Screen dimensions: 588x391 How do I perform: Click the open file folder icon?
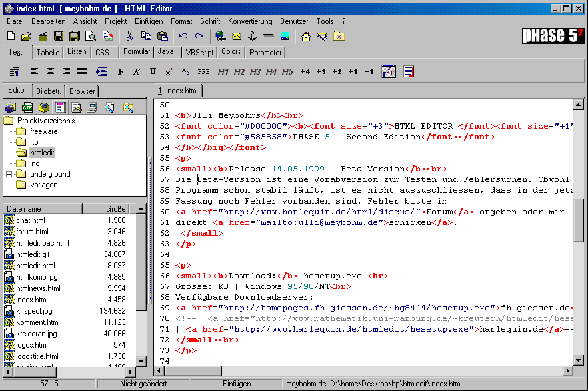[27, 37]
